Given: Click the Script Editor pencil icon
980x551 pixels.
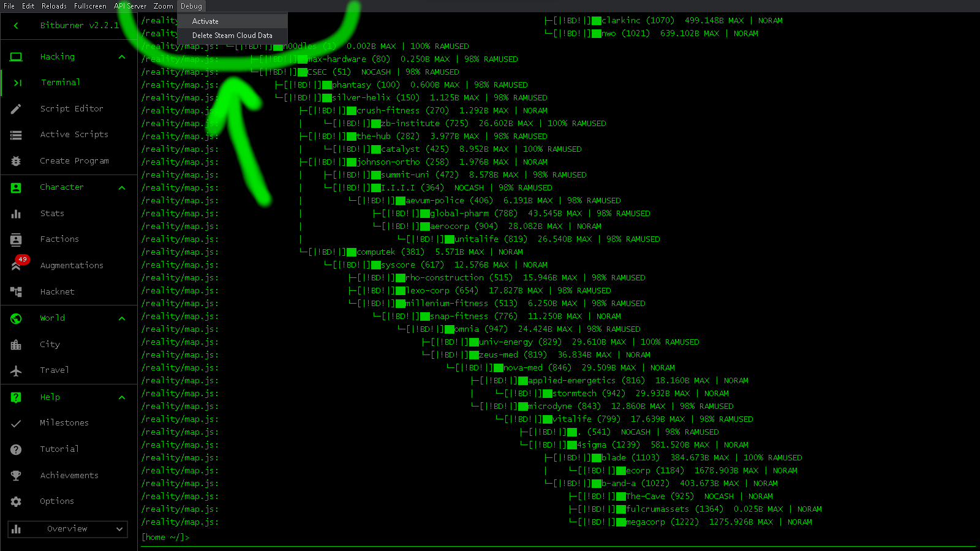Looking at the screenshot, I should tap(16, 109).
